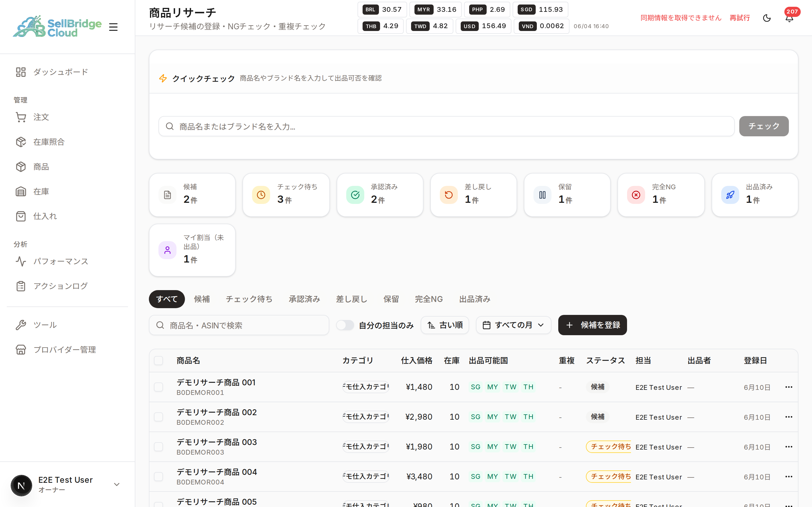This screenshot has height=507, width=812.
Task: Toggle dark mode moon icon
Action: pyautogui.click(x=767, y=18)
